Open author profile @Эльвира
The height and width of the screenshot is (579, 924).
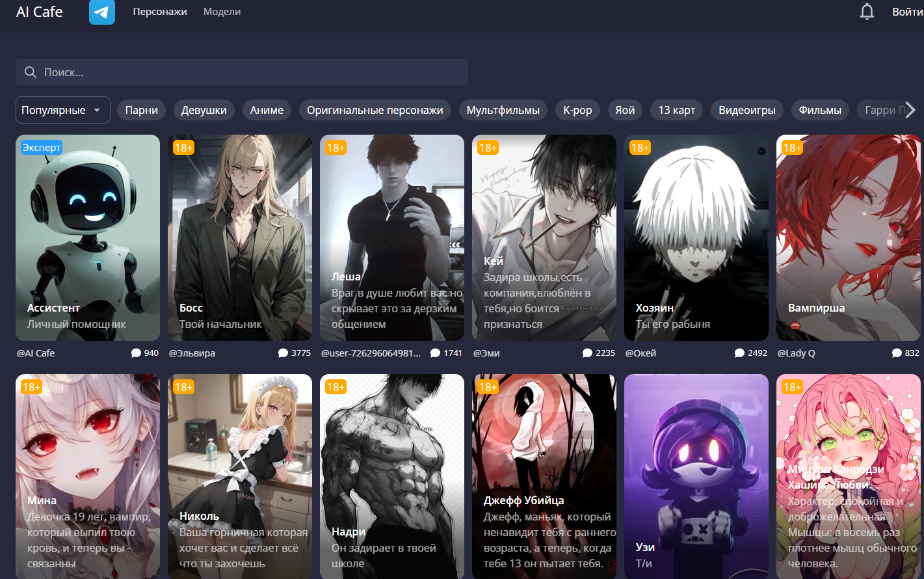tap(192, 353)
